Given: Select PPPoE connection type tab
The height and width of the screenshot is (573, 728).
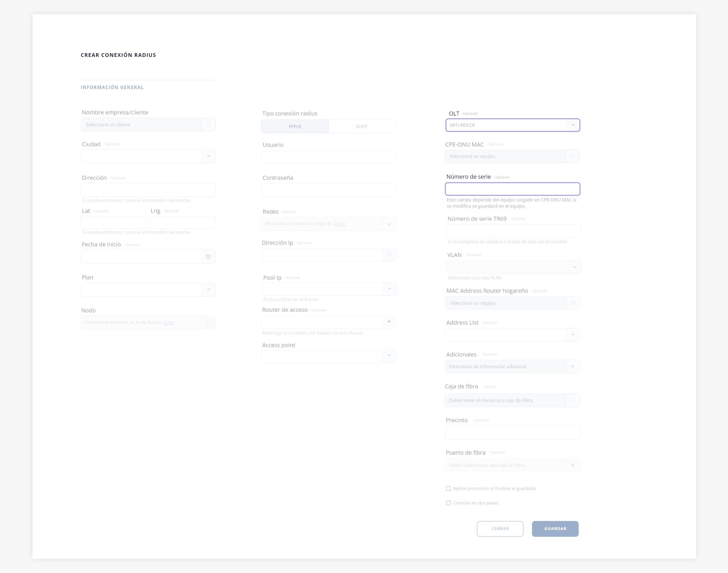Looking at the screenshot, I should point(295,127).
